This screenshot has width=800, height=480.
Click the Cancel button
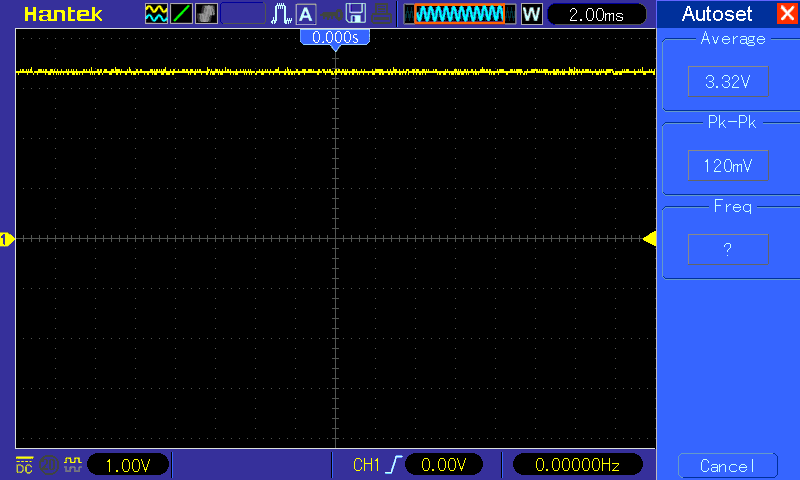pyautogui.click(x=728, y=466)
